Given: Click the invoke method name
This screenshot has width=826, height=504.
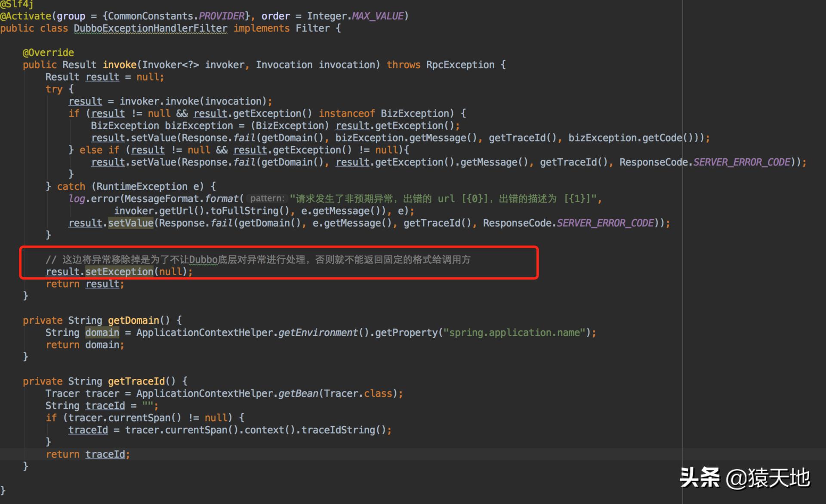Looking at the screenshot, I should 119,65.
